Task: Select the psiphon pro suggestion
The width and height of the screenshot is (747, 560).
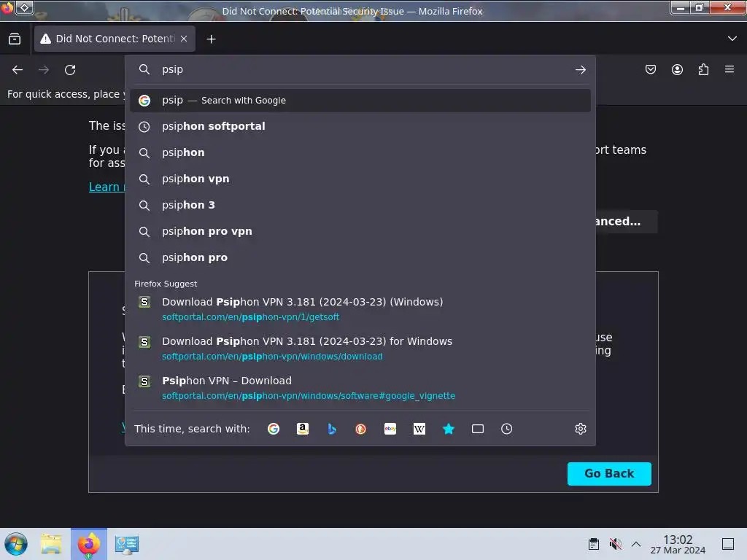Action: (x=360, y=257)
